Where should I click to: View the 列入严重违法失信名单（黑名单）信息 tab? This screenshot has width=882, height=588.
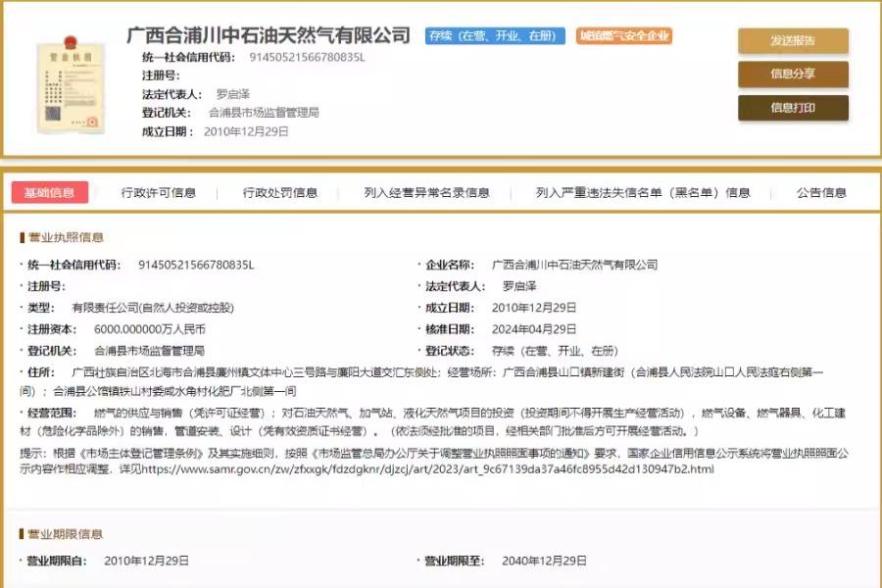643,193
